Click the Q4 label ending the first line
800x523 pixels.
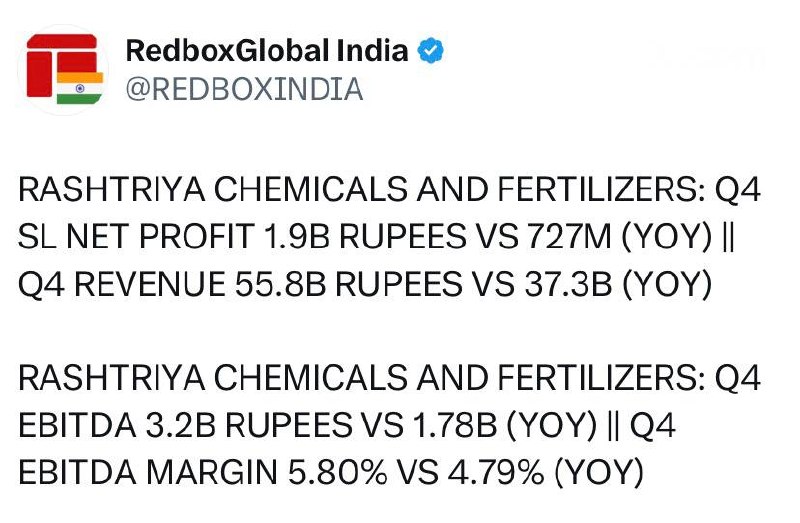click(x=738, y=190)
